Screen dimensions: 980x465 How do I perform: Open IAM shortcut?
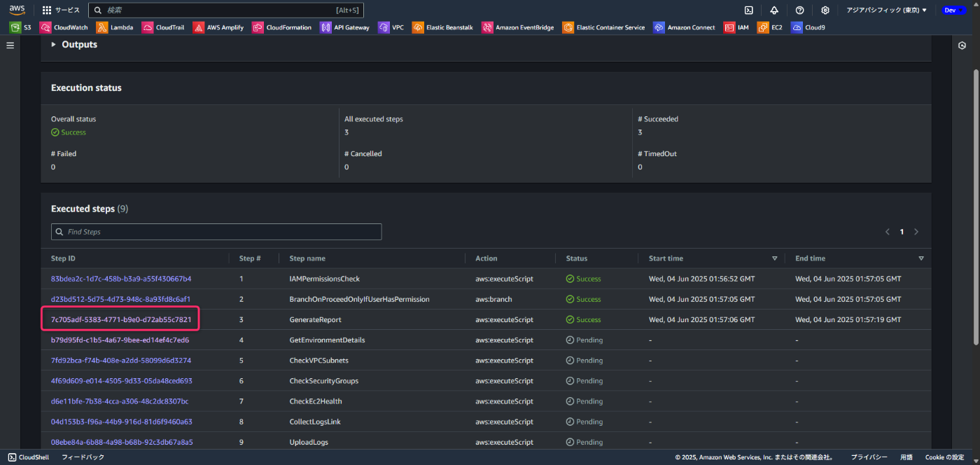click(x=736, y=27)
